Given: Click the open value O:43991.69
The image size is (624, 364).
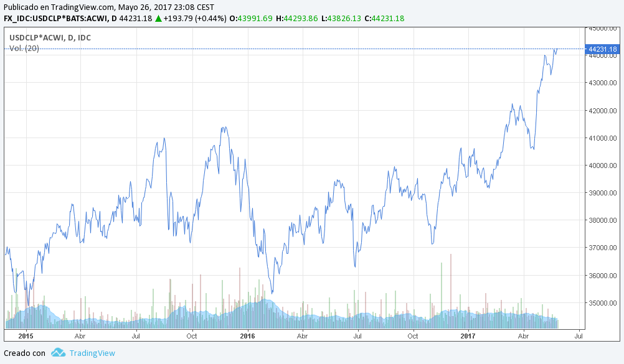Looking at the screenshot, I should coord(251,18).
